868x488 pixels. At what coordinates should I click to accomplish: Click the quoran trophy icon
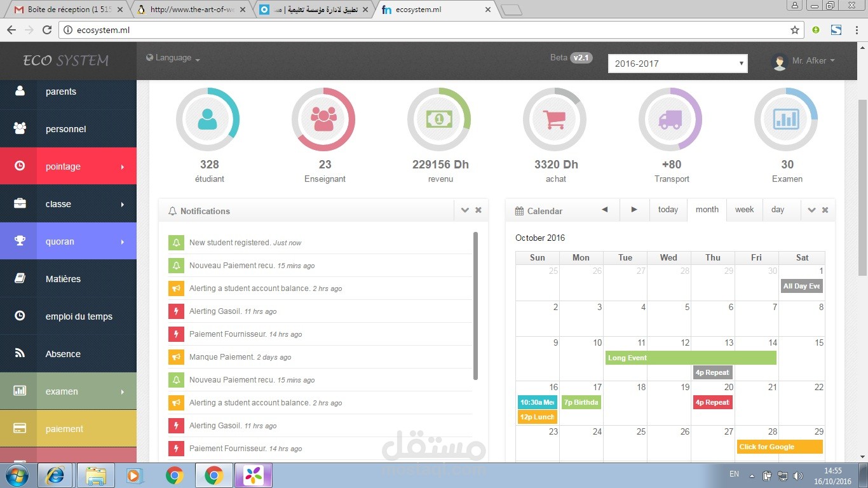[20, 241]
